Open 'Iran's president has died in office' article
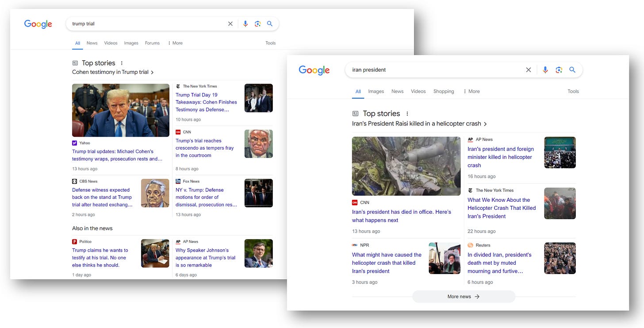 (402, 216)
